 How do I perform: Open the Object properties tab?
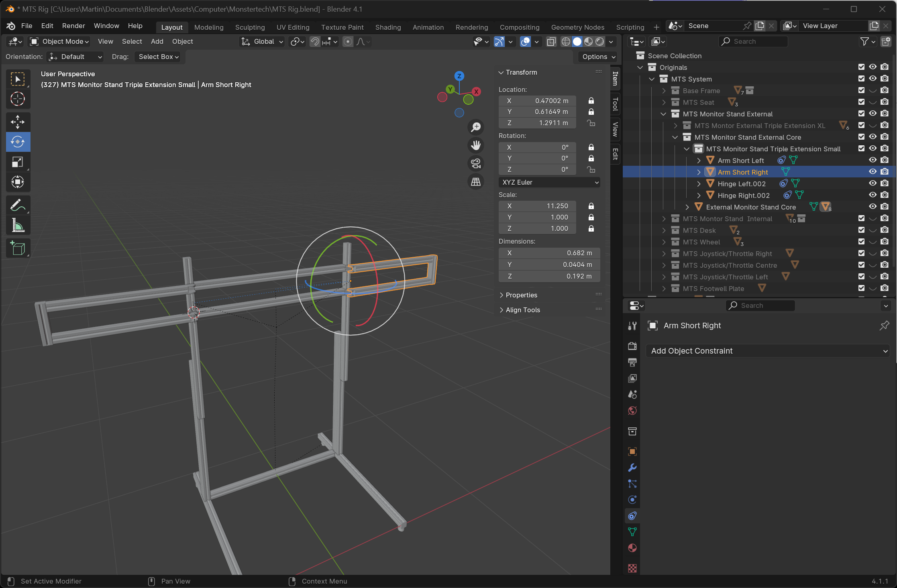632,452
